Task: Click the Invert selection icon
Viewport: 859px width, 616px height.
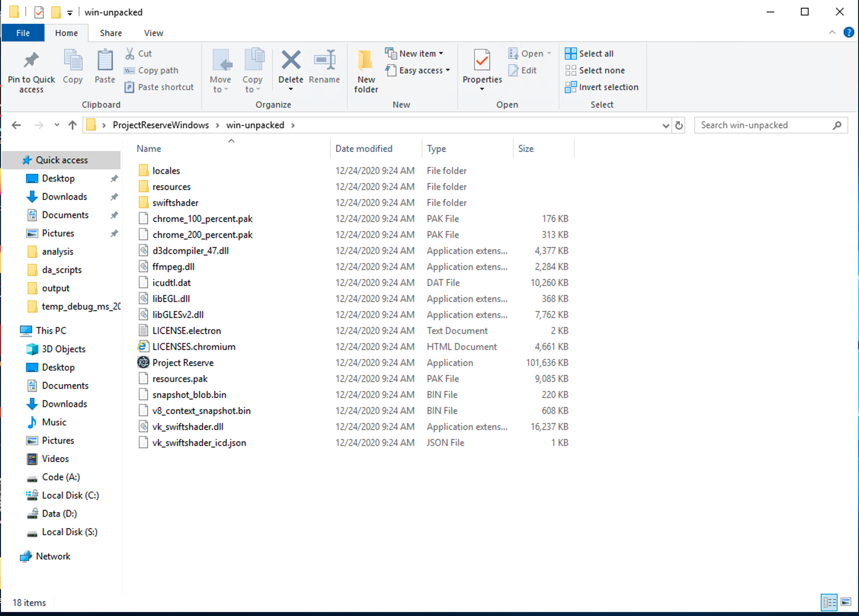Action: point(571,87)
